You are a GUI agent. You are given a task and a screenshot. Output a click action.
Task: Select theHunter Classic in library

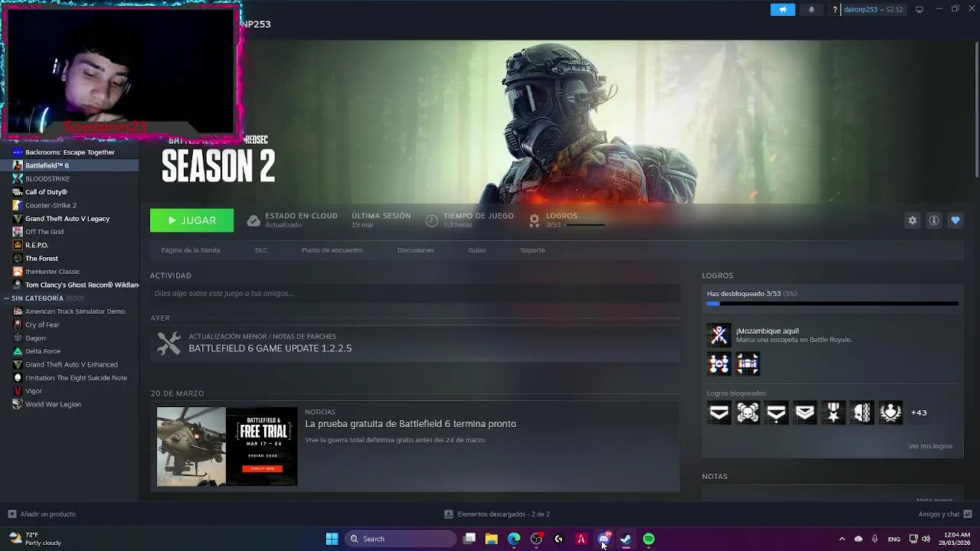coord(70,272)
